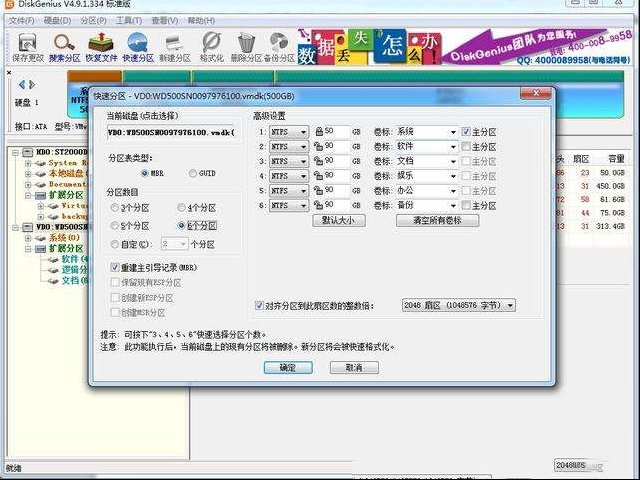Click the lock icon for partition 6 size
The image size is (640, 480).
(x=318, y=205)
